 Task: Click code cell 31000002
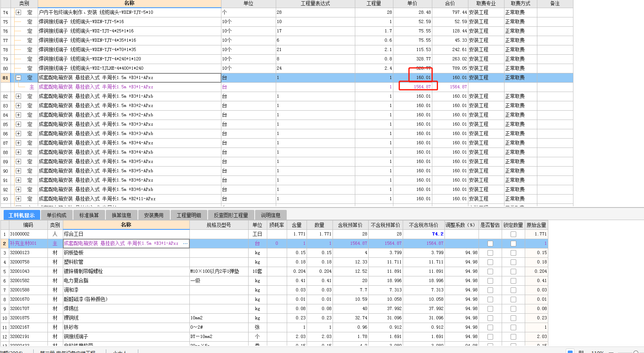tap(28, 234)
